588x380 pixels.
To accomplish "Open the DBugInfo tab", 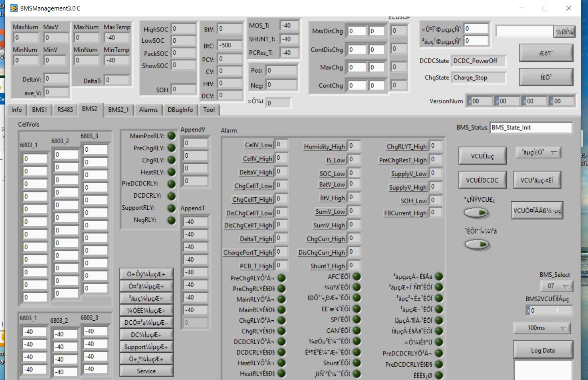I will tap(180, 110).
